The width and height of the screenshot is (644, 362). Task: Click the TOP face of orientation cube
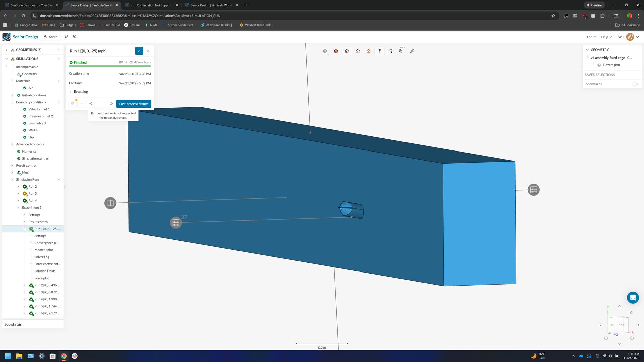pos(621,325)
